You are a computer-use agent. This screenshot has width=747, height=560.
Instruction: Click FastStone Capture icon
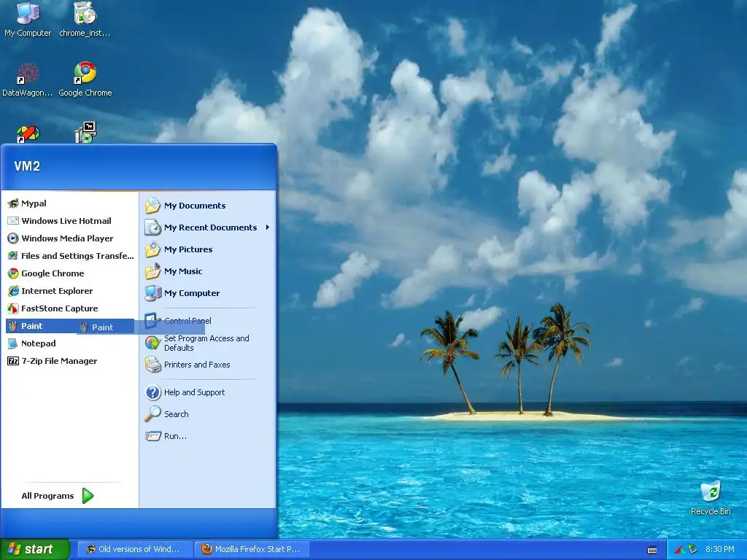click(x=13, y=308)
